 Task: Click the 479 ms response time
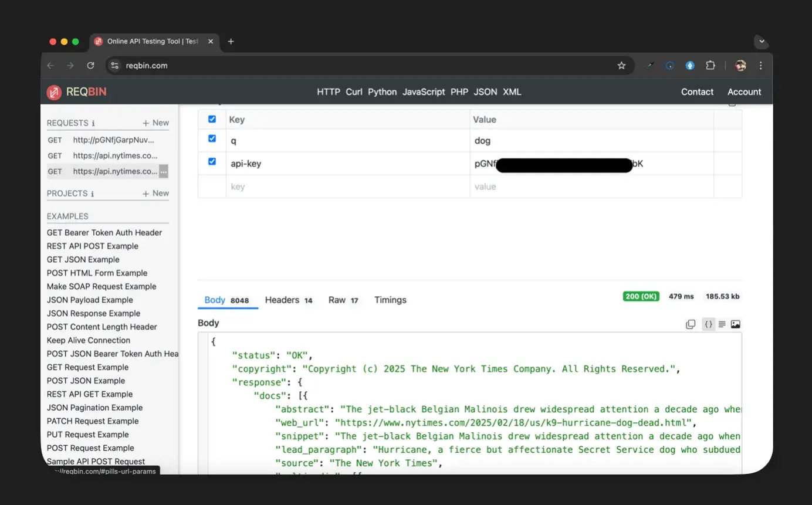[x=681, y=297]
